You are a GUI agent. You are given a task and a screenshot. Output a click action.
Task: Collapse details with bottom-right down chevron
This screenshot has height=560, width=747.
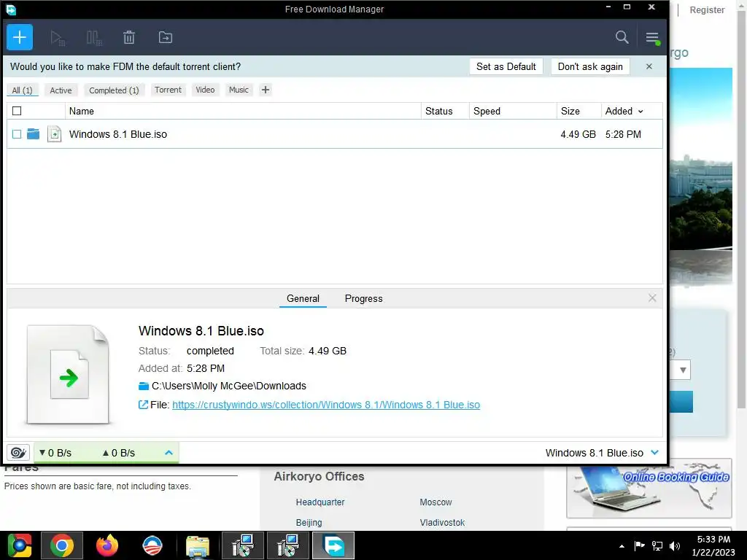pos(654,452)
